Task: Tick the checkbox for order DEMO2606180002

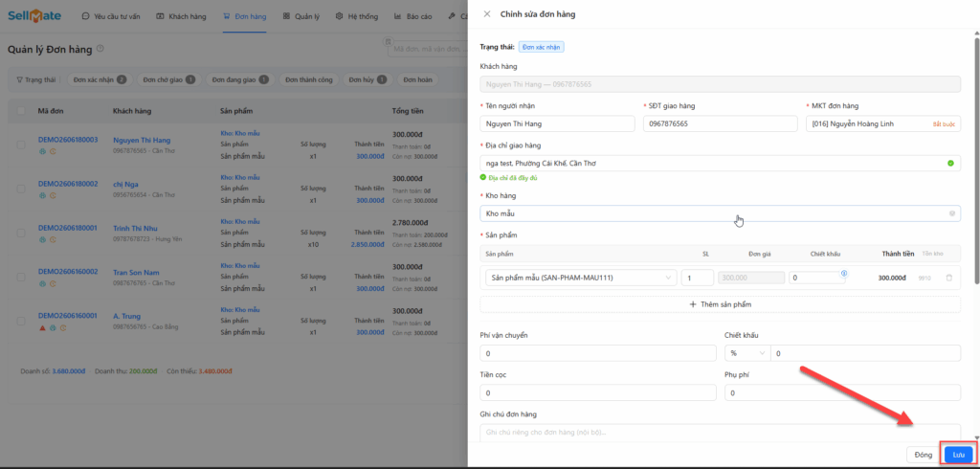Action: tap(21, 189)
